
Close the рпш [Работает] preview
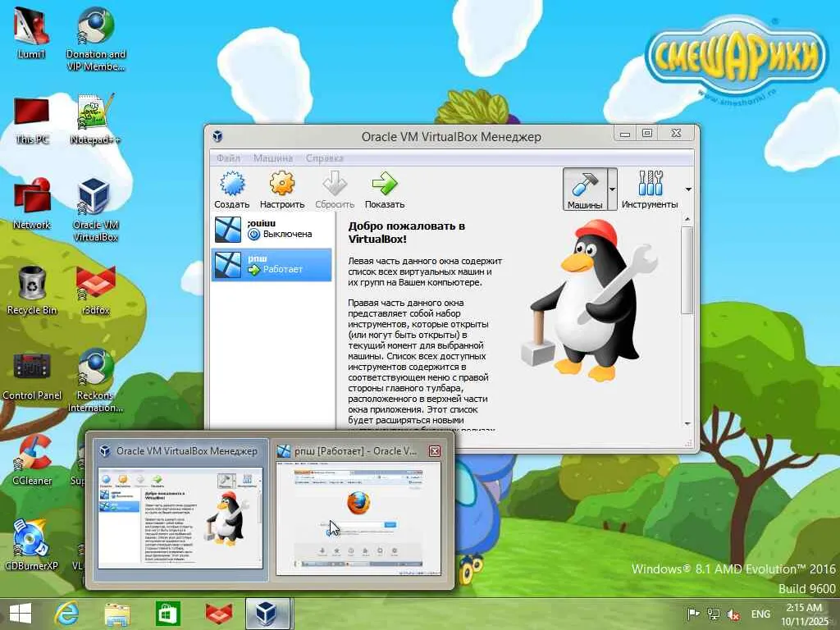pyautogui.click(x=435, y=451)
